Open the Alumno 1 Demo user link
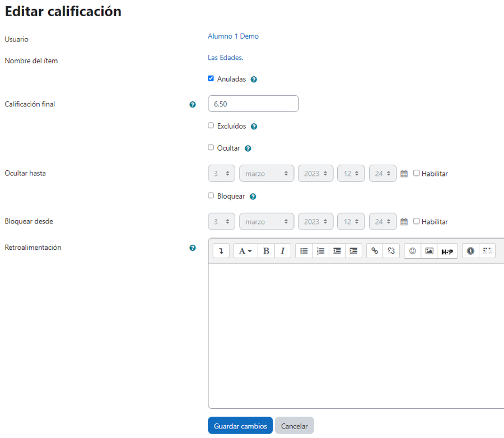504x438 pixels. click(233, 36)
